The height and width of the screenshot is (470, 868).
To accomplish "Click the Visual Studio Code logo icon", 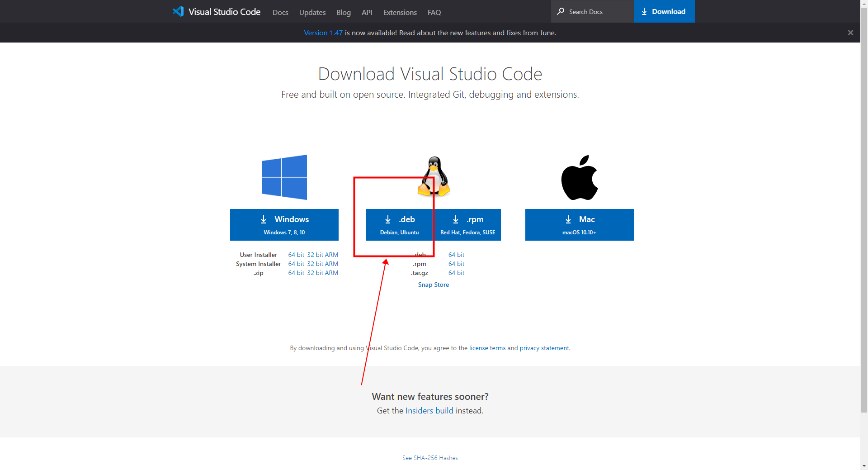I will click(x=178, y=11).
